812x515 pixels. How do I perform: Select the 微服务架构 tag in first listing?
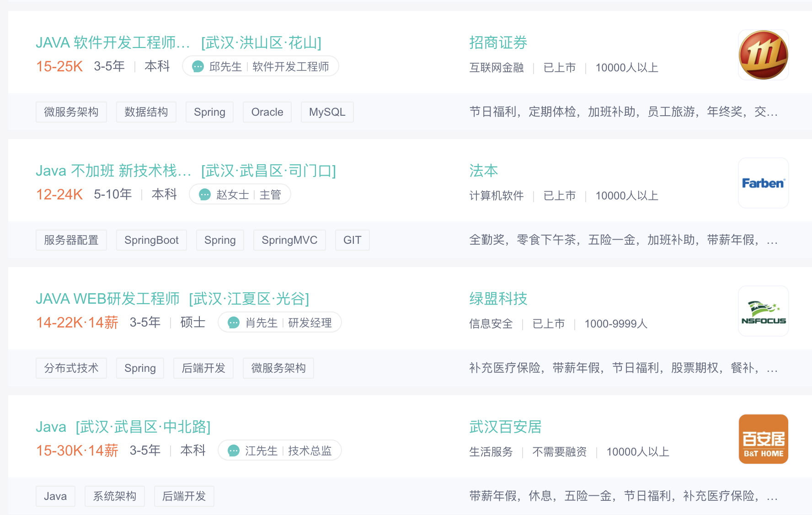tap(71, 112)
